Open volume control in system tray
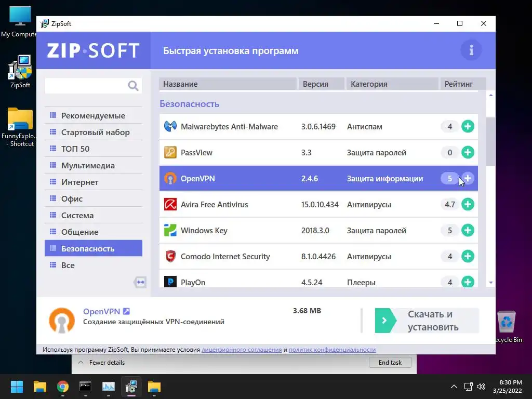 (481, 387)
